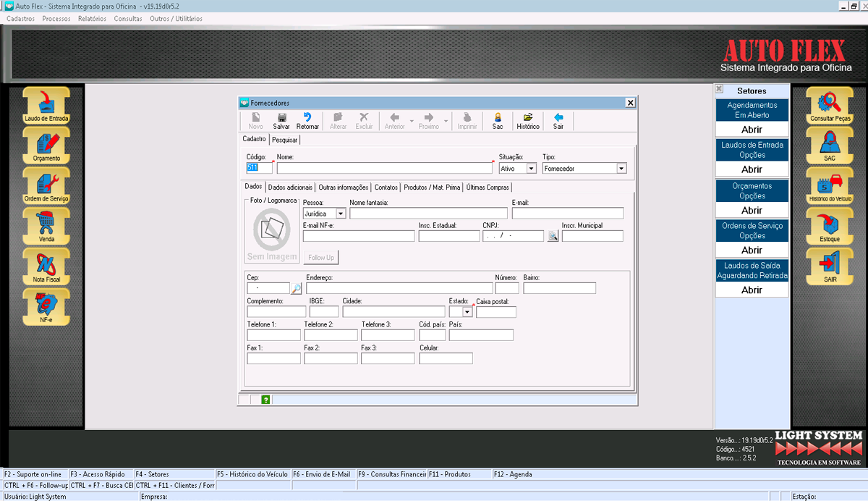Image resolution: width=868 pixels, height=501 pixels.
Task: Click F5 - Histórico do Veículo shortcut
Action: [x=253, y=474]
